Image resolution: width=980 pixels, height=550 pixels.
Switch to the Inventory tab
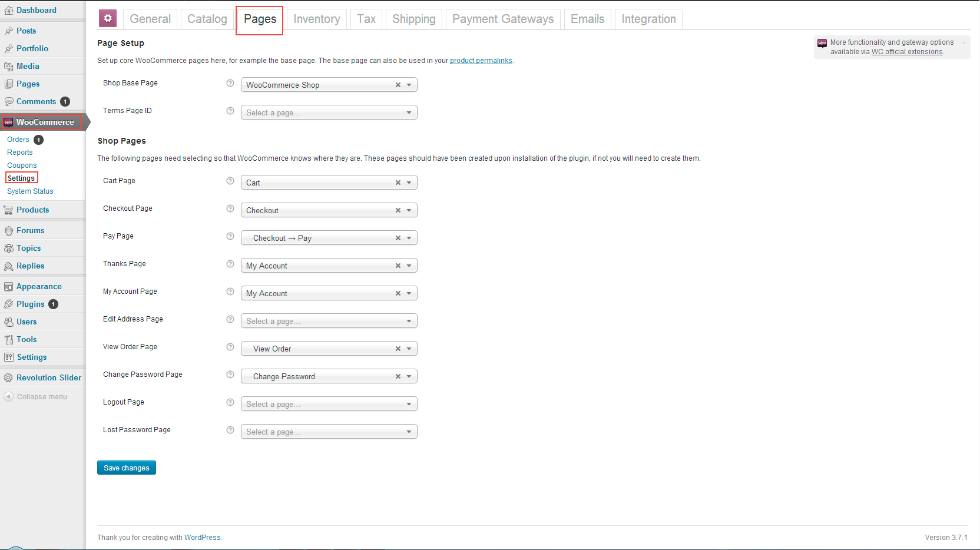pos(317,19)
